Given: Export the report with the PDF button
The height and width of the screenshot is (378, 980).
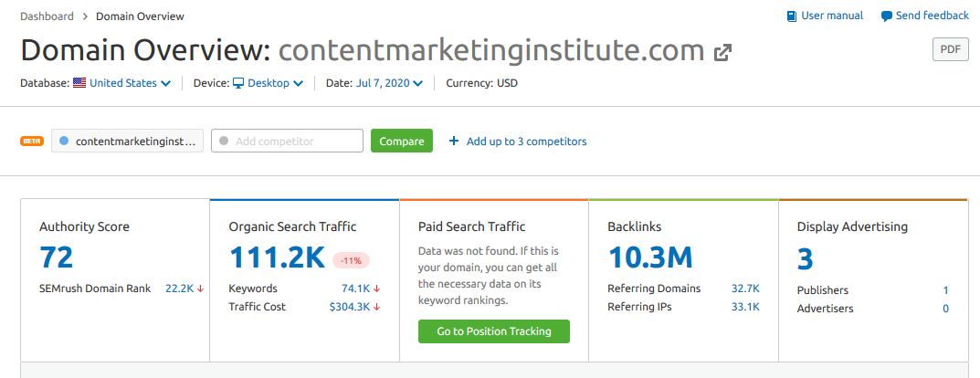Looking at the screenshot, I should point(950,49).
